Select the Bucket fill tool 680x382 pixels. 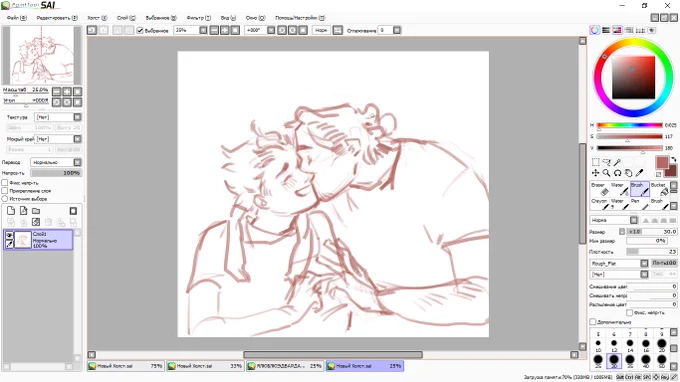click(x=660, y=189)
